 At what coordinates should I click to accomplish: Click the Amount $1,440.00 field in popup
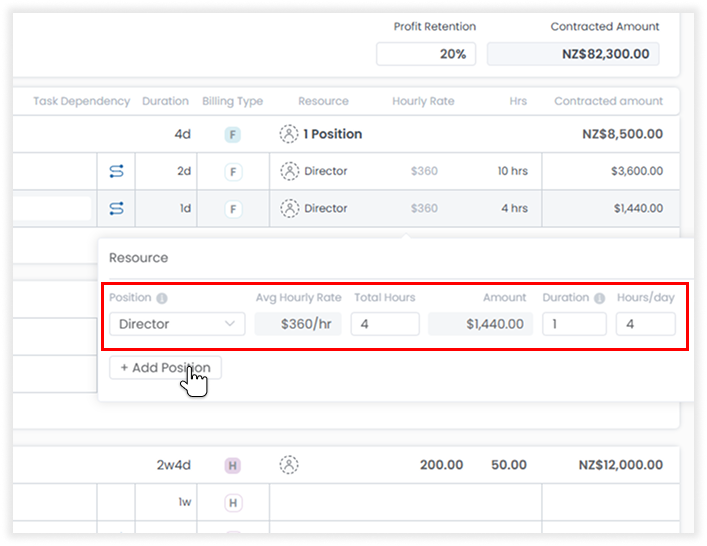point(481,324)
